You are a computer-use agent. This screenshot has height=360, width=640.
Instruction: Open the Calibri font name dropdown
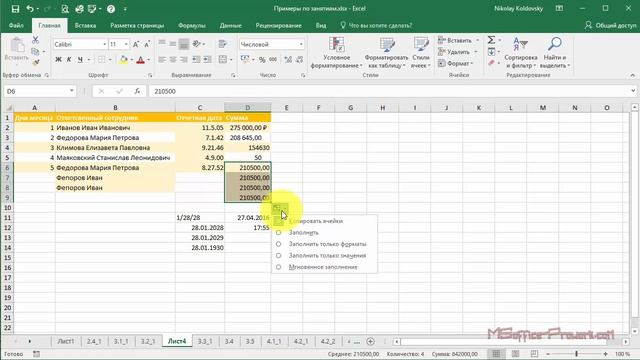104,44
